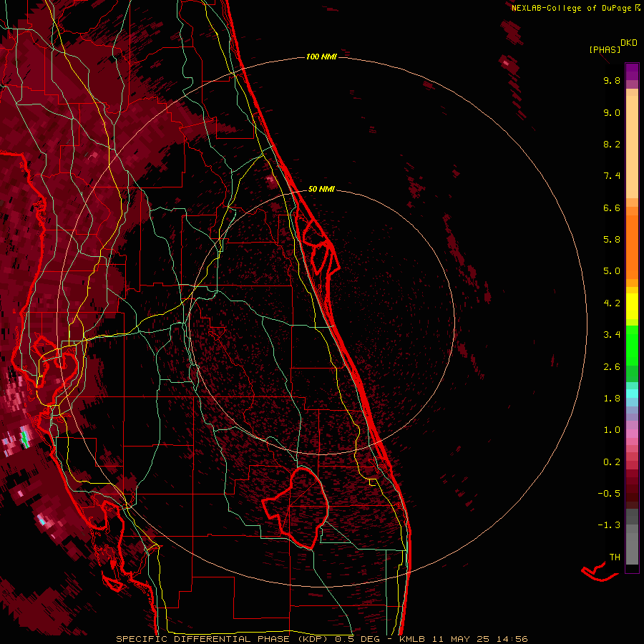Viewport: 644px width, 644px height.
Task: Pick the orange band on the color bar
Action: (632, 246)
